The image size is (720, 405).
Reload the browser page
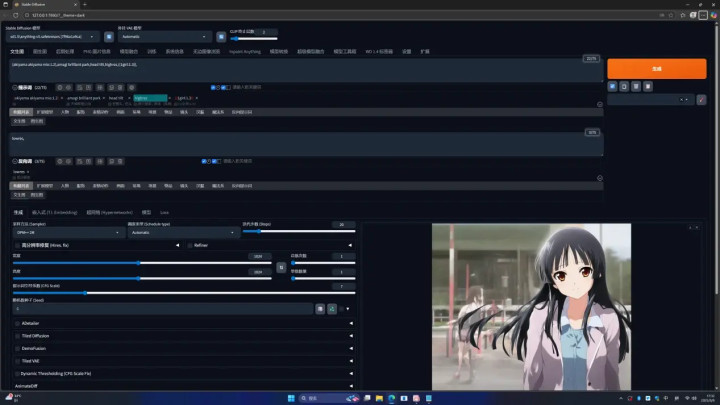pos(16,15)
